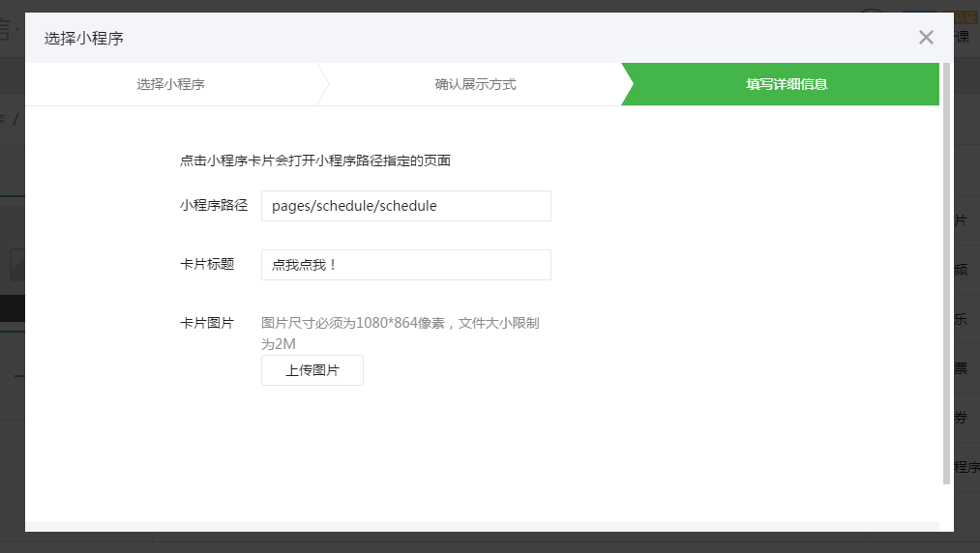Click the instruction text about 小程序路径指定的页面
The image size is (980, 553).
click(x=314, y=160)
